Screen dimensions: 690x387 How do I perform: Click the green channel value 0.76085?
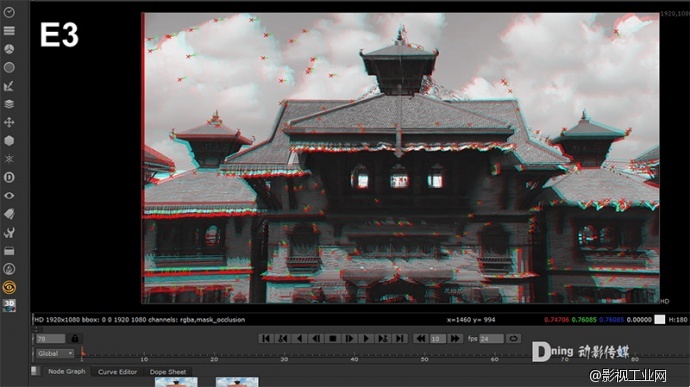click(584, 320)
